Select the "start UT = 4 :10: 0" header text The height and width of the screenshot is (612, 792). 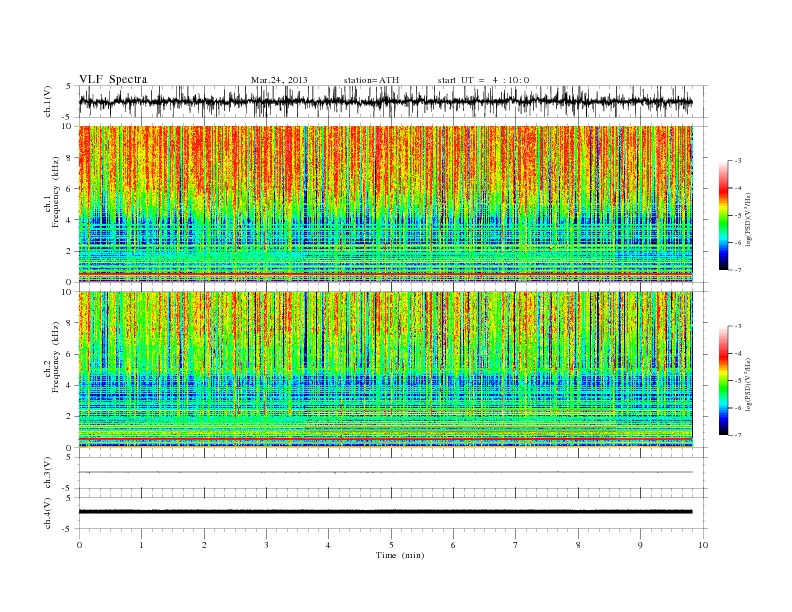[483, 80]
